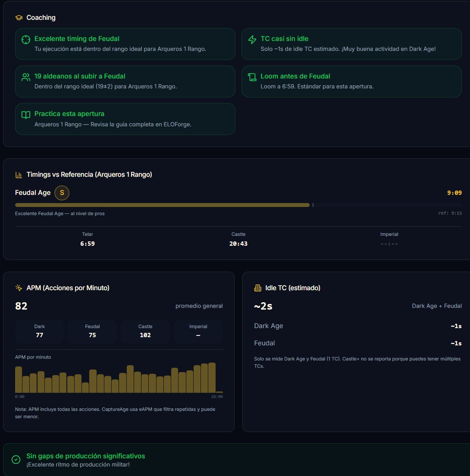
Task: Click the scroll icon beside Loom antes de Feudal
Action: click(252, 77)
